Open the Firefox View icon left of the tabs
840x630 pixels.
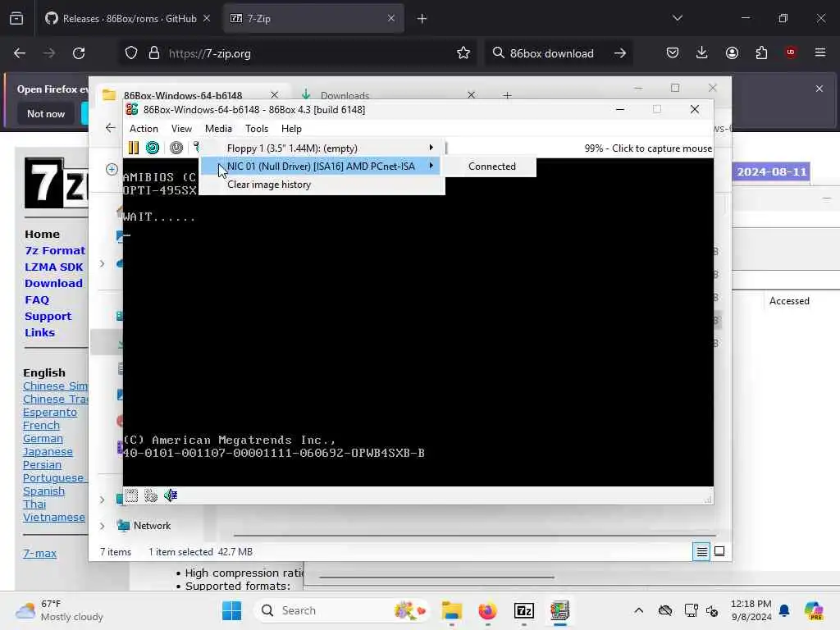[16, 19]
